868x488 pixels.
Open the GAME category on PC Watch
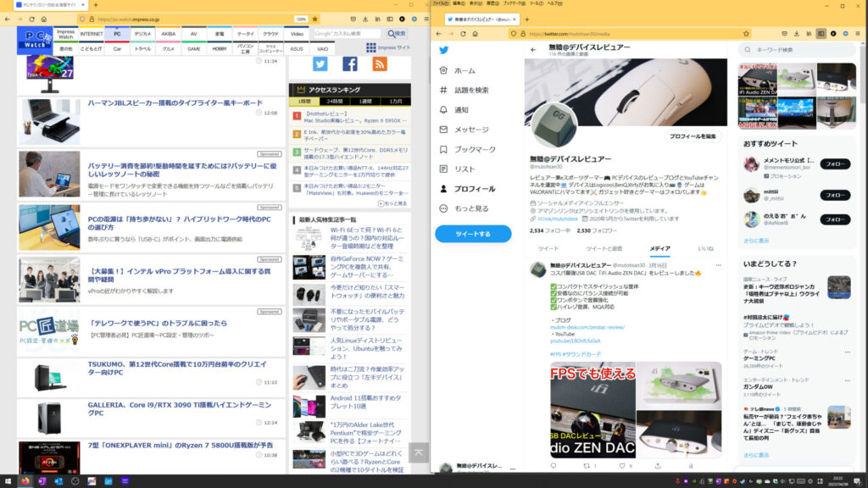pyautogui.click(x=194, y=48)
